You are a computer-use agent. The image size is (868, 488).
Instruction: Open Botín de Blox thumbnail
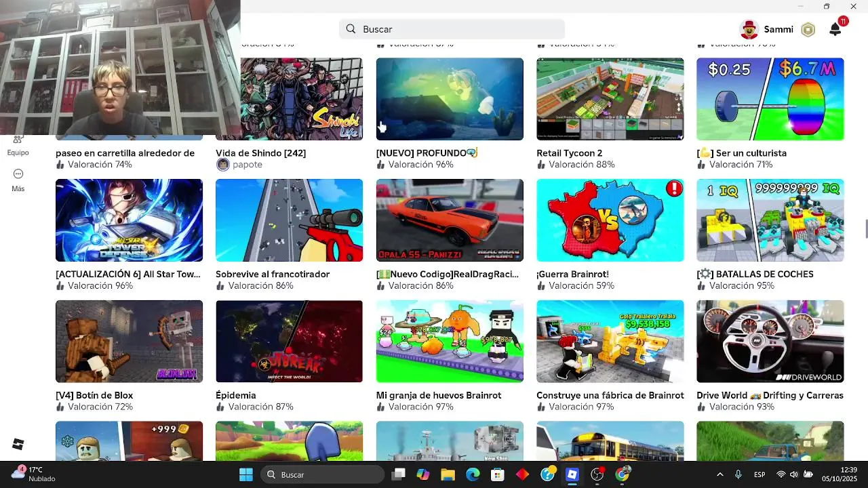coord(129,342)
